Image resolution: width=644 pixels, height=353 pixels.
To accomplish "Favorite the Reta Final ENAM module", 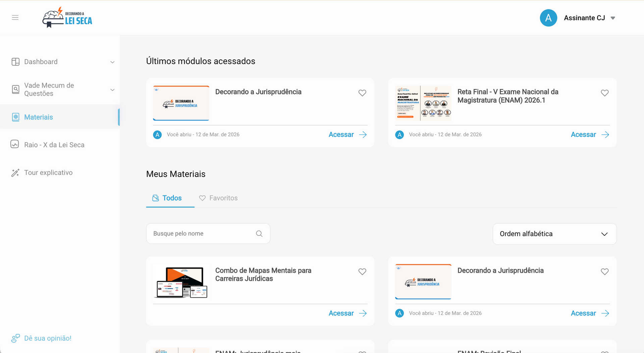I will [604, 93].
